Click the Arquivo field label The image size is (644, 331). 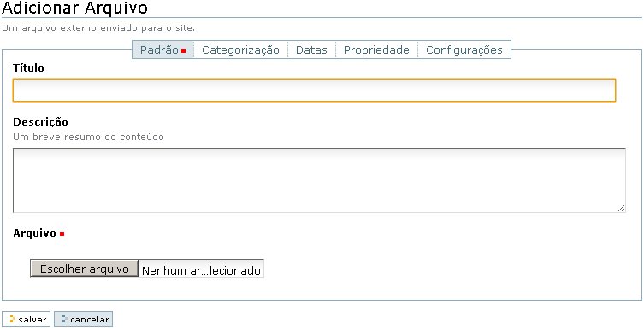point(34,233)
